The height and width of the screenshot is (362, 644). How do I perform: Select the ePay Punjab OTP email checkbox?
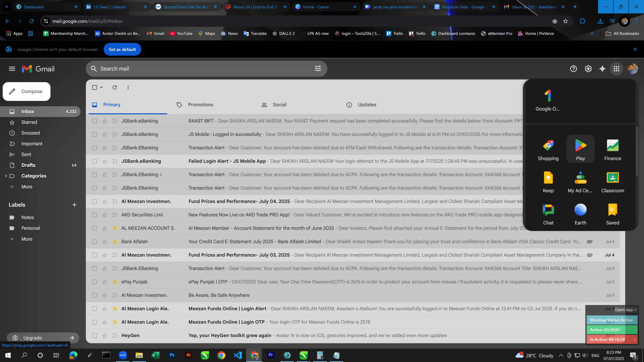94,282
